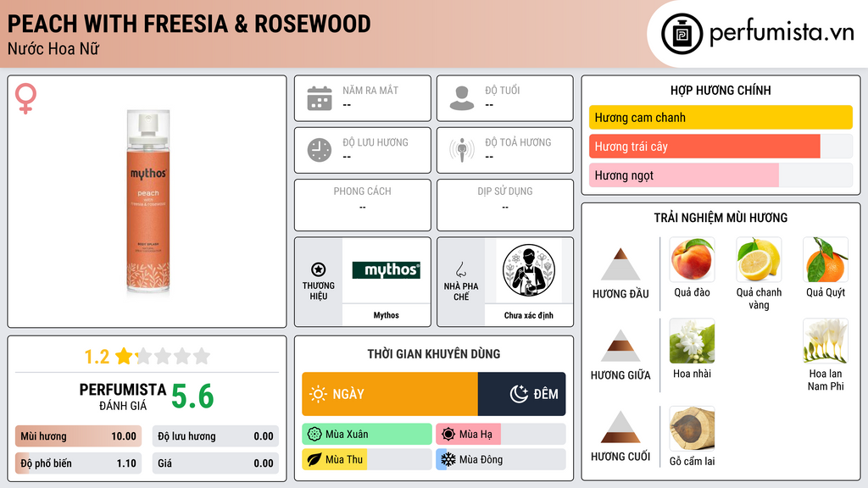
Task: Click the Hương Đầu pyramid icon
Action: [620, 264]
